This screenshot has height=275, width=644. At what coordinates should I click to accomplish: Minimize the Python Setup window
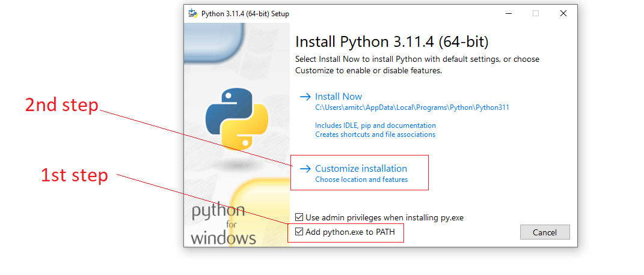[509, 14]
